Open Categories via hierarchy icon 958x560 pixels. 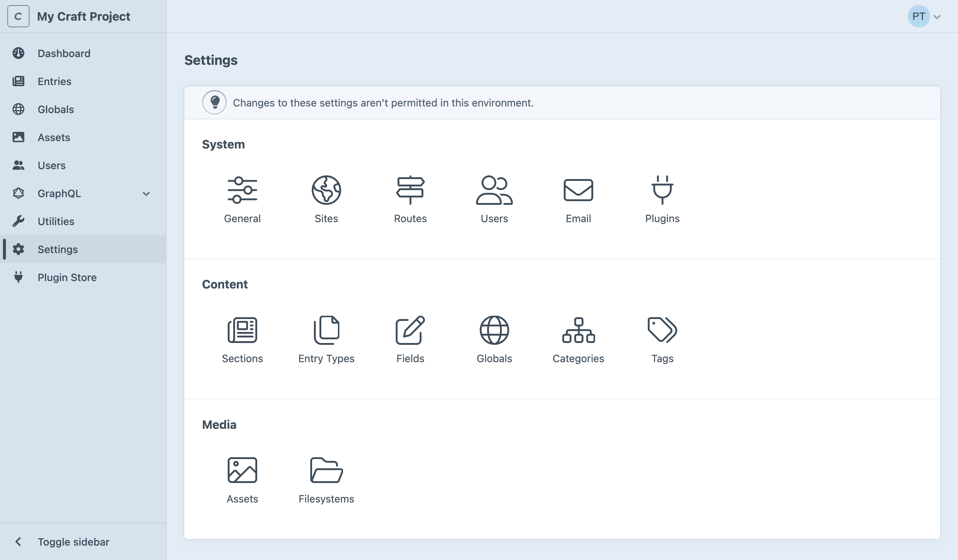(578, 330)
